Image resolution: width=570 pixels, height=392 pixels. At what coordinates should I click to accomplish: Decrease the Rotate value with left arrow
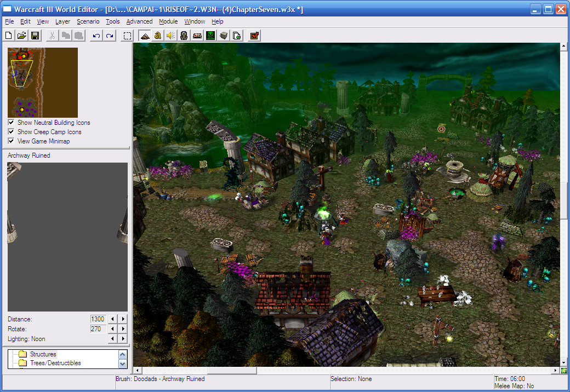coord(113,328)
